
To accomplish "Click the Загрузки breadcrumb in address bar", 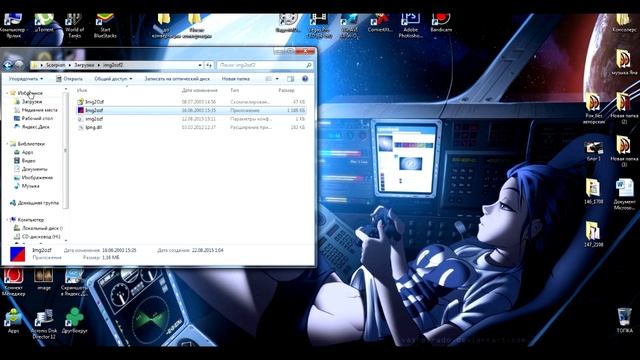I will pyautogui.click(x=84, y=65).
